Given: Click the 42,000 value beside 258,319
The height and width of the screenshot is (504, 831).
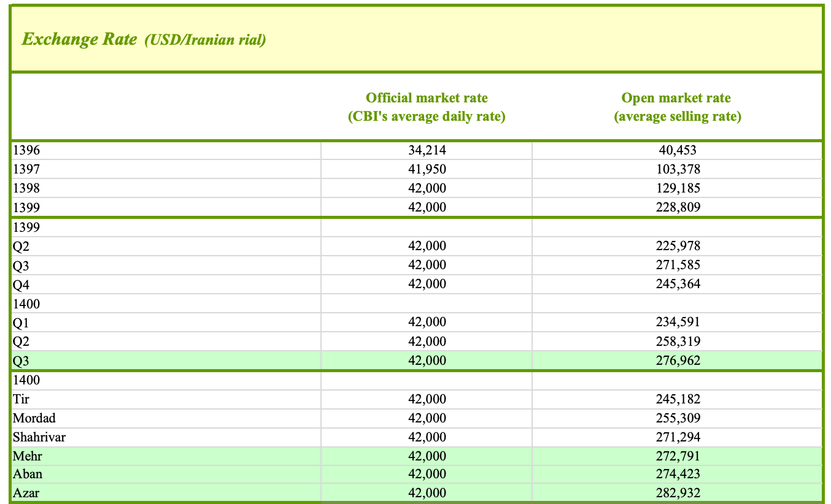Looking at the screenshot, I should 427,342.
